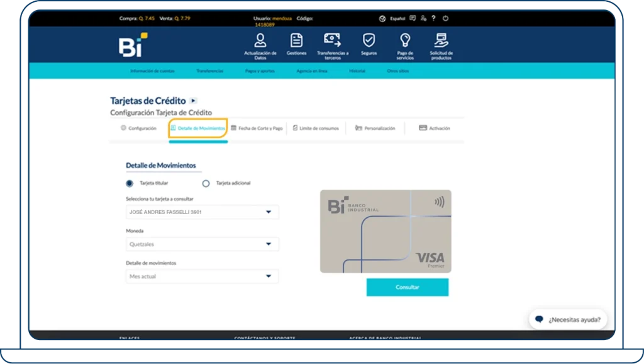Select the Tarjeta titular radio button
This screenshot has height=364, width=644.
tap(130, 183)
